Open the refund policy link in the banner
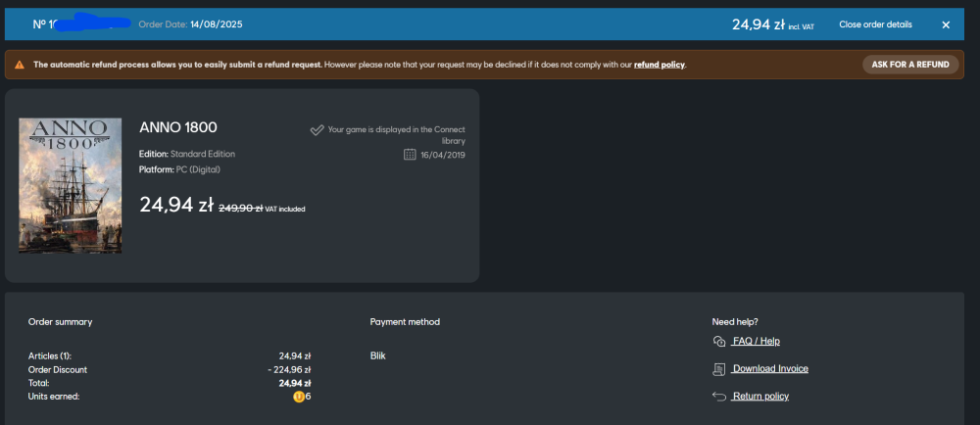Screen dimensions: 980x425 (660, 65)
